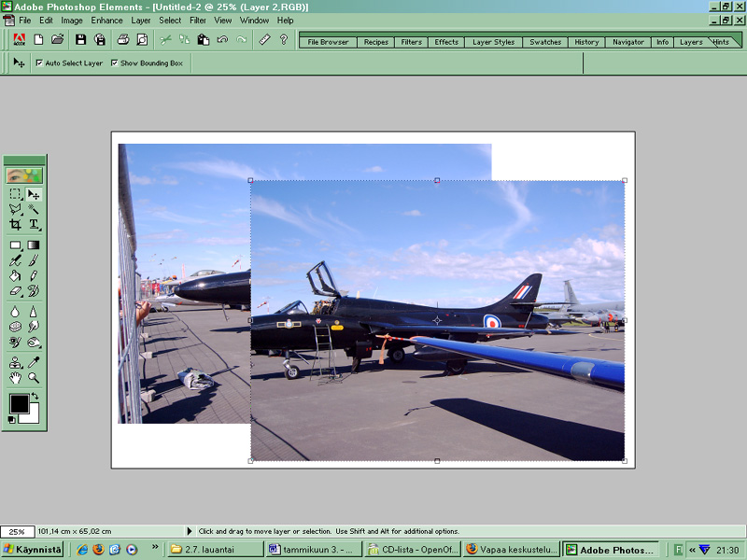747x560 pixels.
Task: Open the Layer menu
Action: [141, 21]
